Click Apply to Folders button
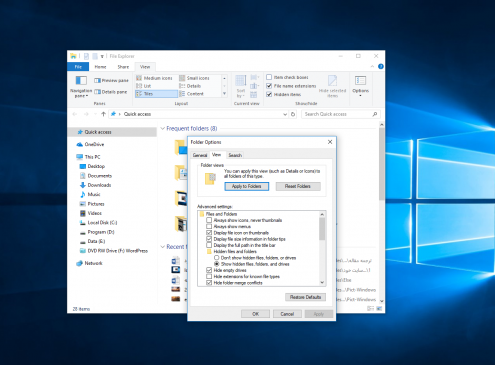This screenshot has height=365, width=495. 247,186
